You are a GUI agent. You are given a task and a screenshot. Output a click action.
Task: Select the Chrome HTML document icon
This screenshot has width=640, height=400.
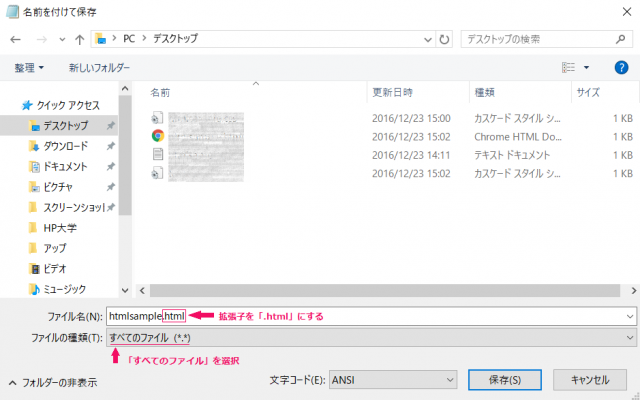pos(158,136)
